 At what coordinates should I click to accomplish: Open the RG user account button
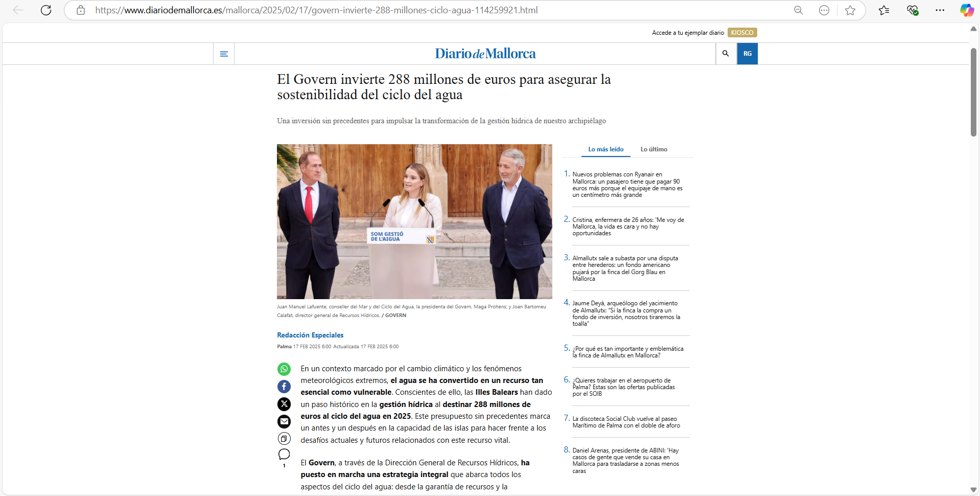pyautogui.click(x=747, y=54)
